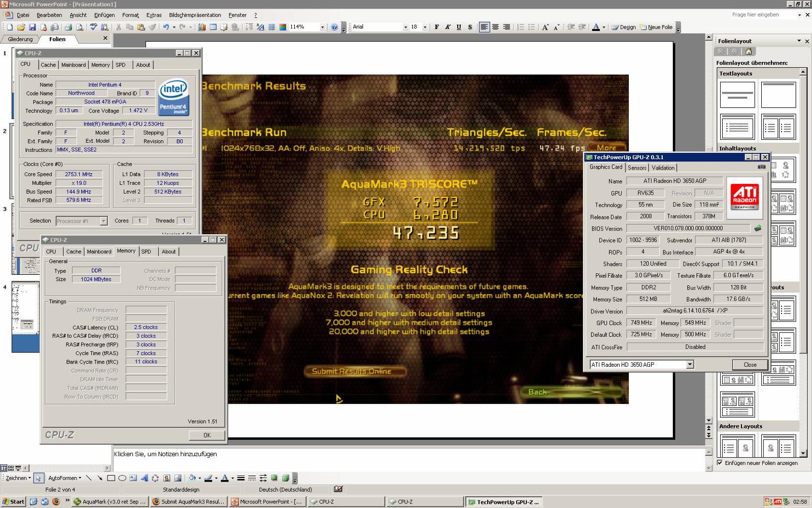Open the Zeichnen dropdown menu
Screen dimensions: 812x508
[x=18, y=478]
